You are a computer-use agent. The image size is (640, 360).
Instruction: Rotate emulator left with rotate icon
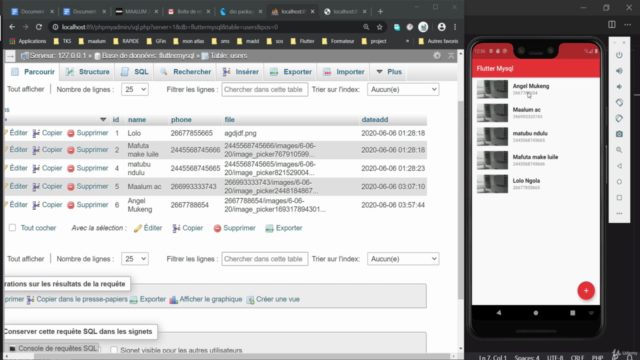click(619, 102)
